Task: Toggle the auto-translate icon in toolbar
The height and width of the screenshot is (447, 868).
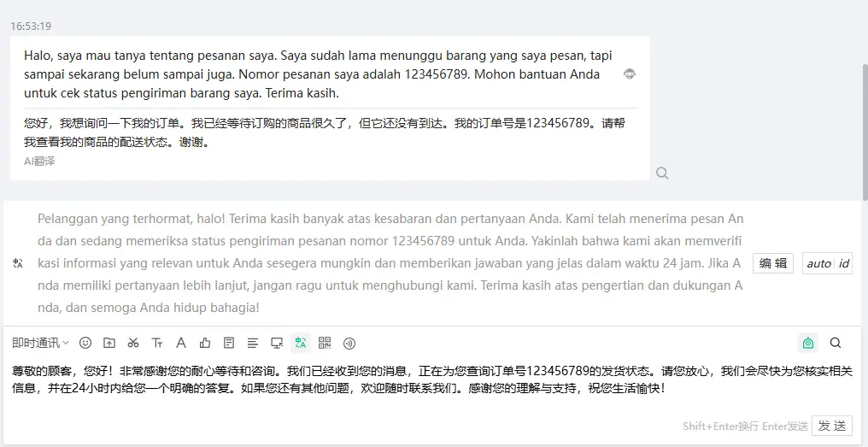Action: 300,343
